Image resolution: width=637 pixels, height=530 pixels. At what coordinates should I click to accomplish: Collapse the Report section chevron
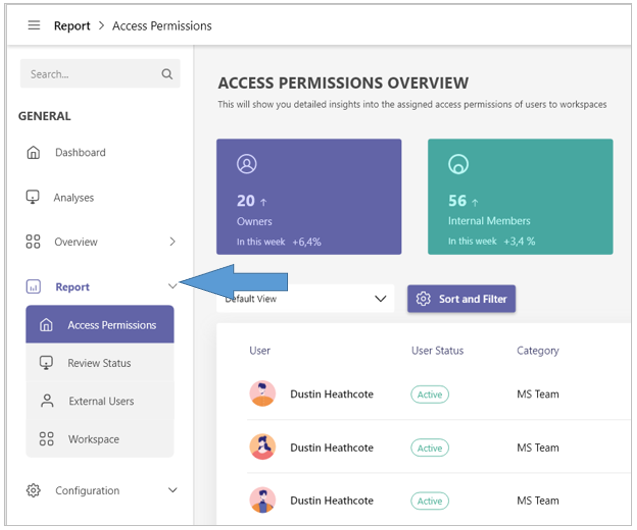click(172, 287)
